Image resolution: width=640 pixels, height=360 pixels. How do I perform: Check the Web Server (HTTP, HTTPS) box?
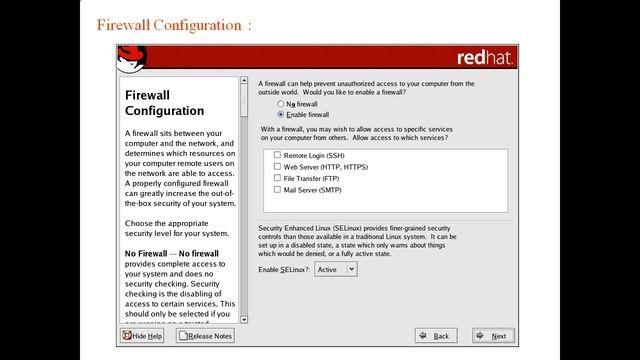click(x=277, y=167)
